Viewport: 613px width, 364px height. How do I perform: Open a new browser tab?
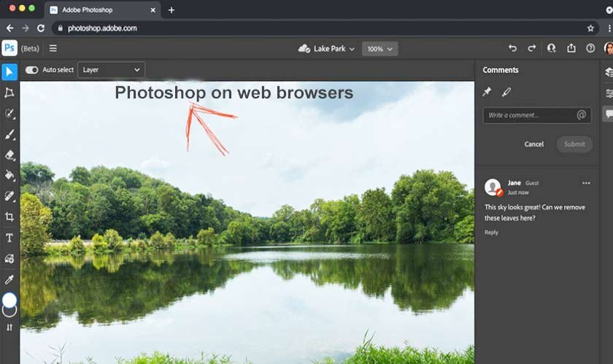(x=171, y=10)
